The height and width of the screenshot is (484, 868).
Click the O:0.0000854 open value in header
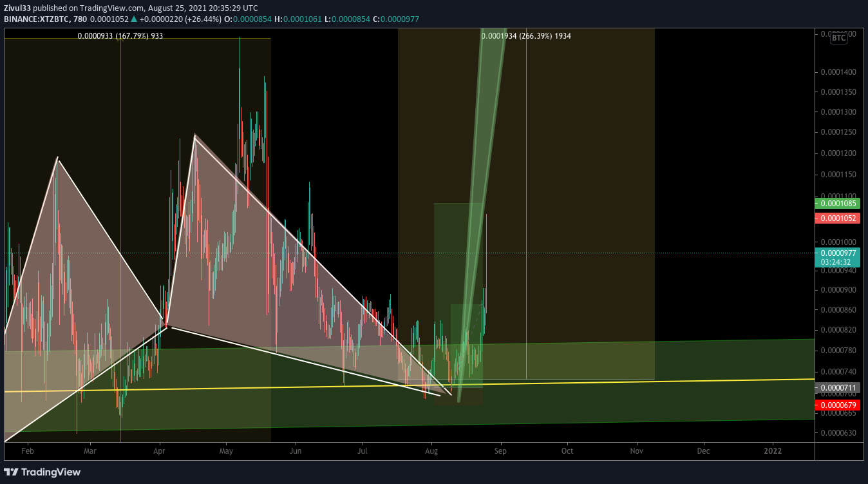pyautogui.click(x=249, y=19)
